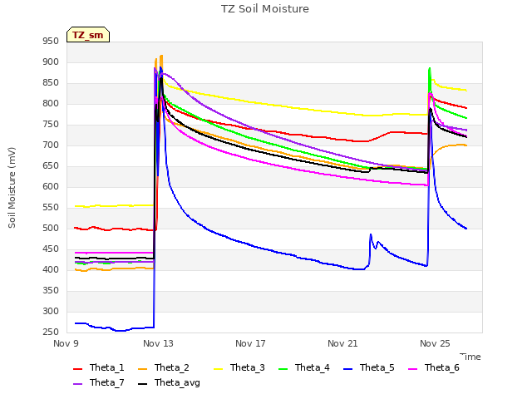Click the Nov 17 x-axis tick label
Image resolution: width=532 pixels, height=399 pixels.
pos(250,343)
